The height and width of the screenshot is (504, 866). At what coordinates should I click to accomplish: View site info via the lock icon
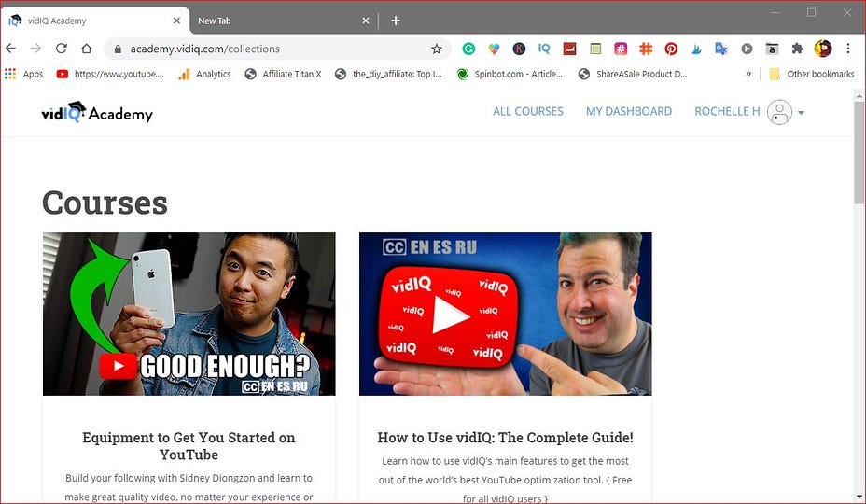[x=118, y=49]
